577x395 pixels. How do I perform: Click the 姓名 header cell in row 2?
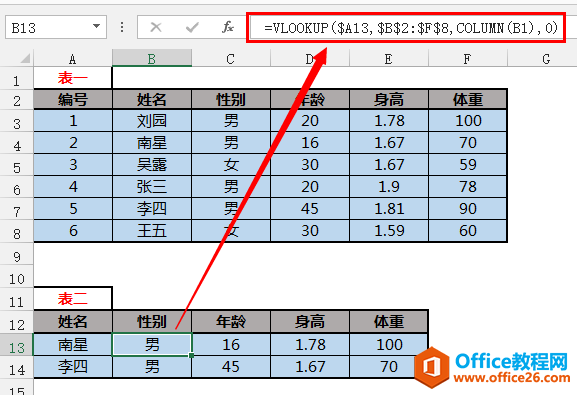click(152, 99)
